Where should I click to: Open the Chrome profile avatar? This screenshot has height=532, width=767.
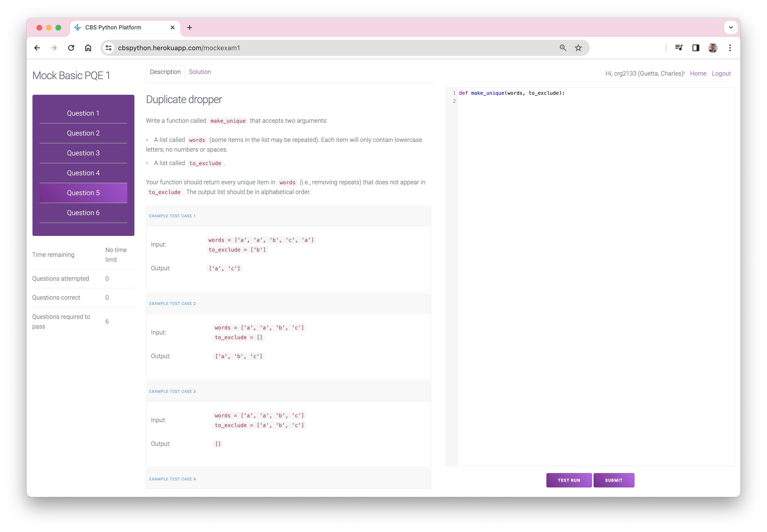tap(713, 48)
